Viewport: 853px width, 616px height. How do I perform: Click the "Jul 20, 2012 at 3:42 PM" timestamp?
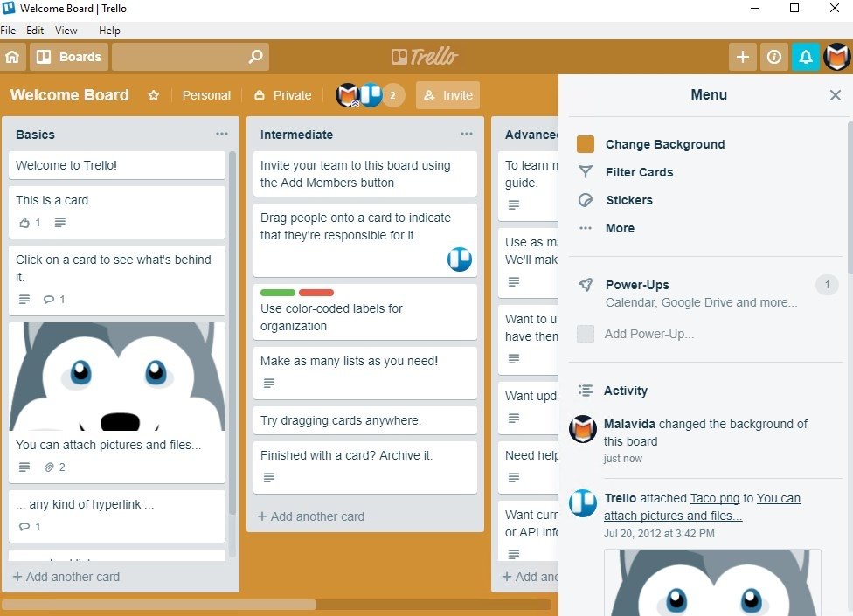(659, 533)
